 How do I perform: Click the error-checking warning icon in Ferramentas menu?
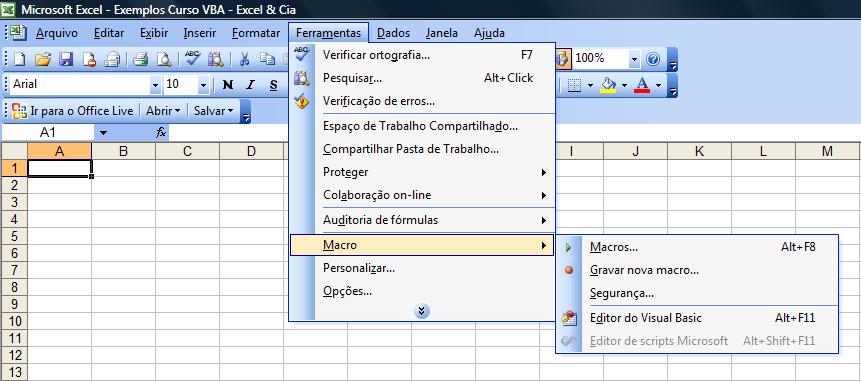(302, 102)
